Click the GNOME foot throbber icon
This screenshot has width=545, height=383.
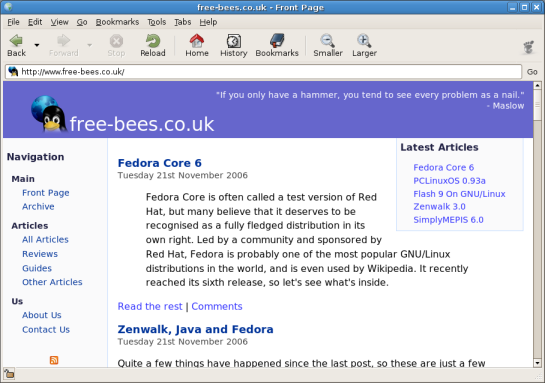coord(529,47)
